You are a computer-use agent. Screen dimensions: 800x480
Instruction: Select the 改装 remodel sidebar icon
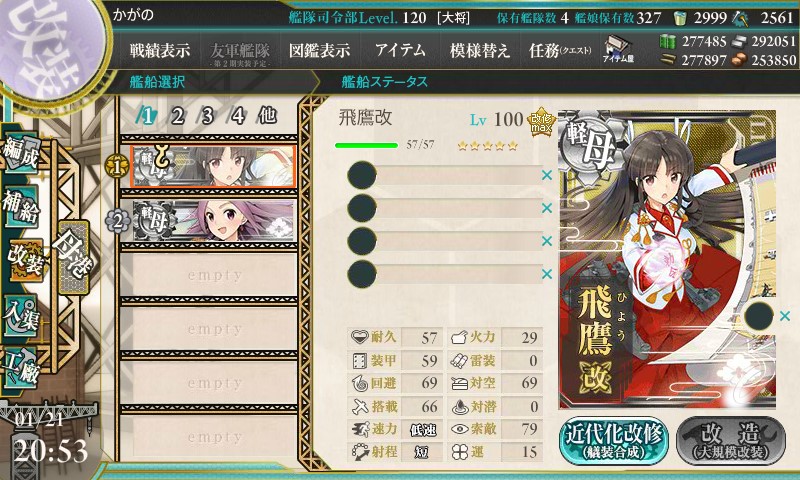coord(24,260)
